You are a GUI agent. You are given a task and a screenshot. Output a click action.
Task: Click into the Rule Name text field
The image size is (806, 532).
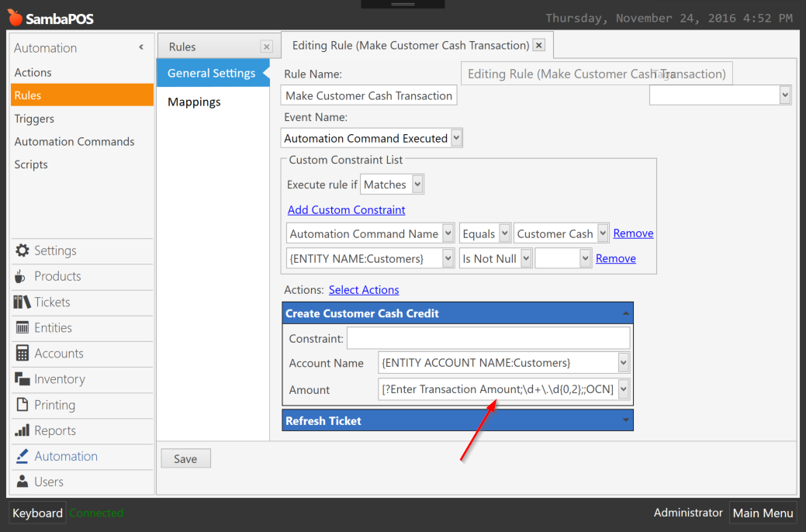click(x=368, y=95)
